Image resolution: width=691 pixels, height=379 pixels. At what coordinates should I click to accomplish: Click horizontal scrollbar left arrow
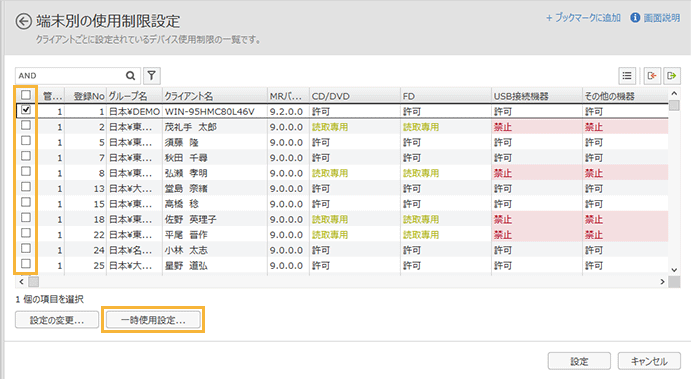pos(22,282)
